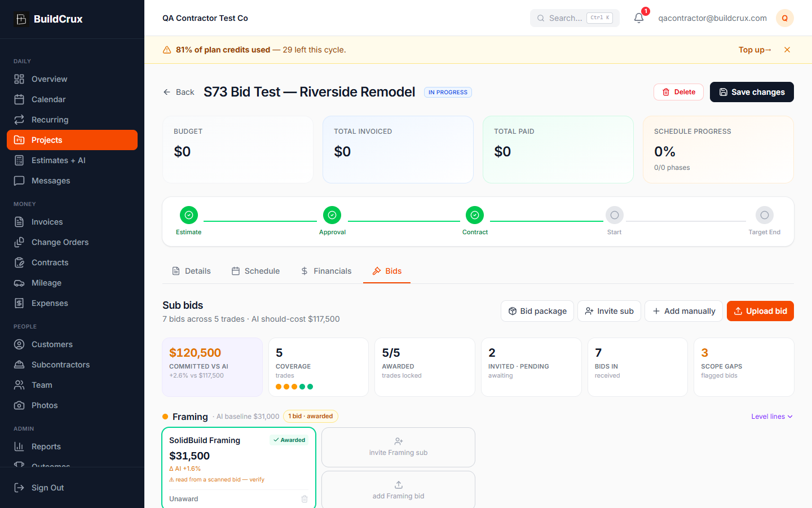This screenshot has height=508, width=812.
Task: Select Projects in the sidebar
Action: (x=72, y=140)
